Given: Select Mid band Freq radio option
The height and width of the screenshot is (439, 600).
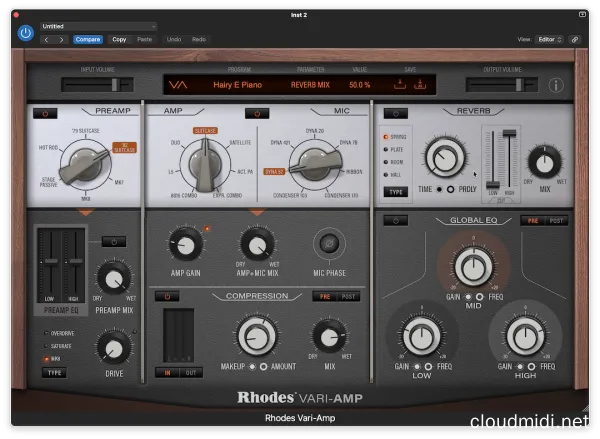Looking at the screenshot, I should tap(479, 297).
